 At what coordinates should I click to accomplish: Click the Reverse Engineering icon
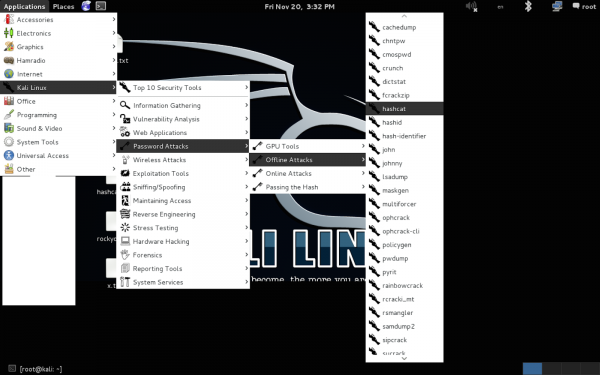[125, 214]
